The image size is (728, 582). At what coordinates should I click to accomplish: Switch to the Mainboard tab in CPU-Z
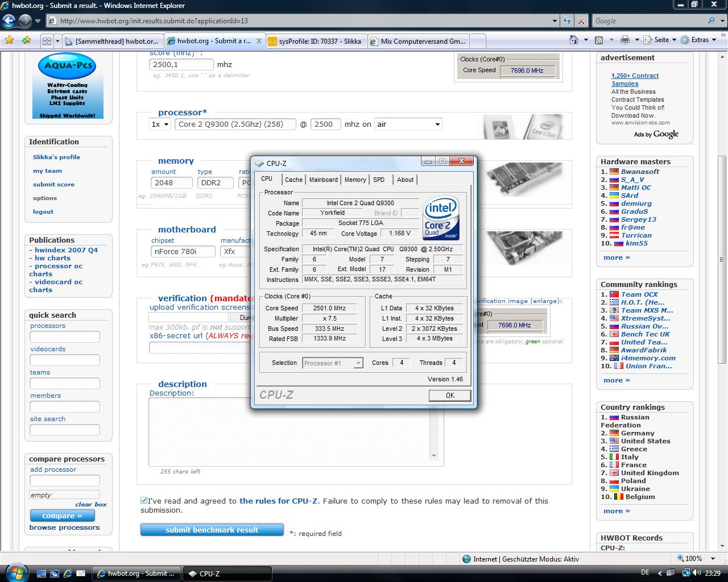coord(323,180)
